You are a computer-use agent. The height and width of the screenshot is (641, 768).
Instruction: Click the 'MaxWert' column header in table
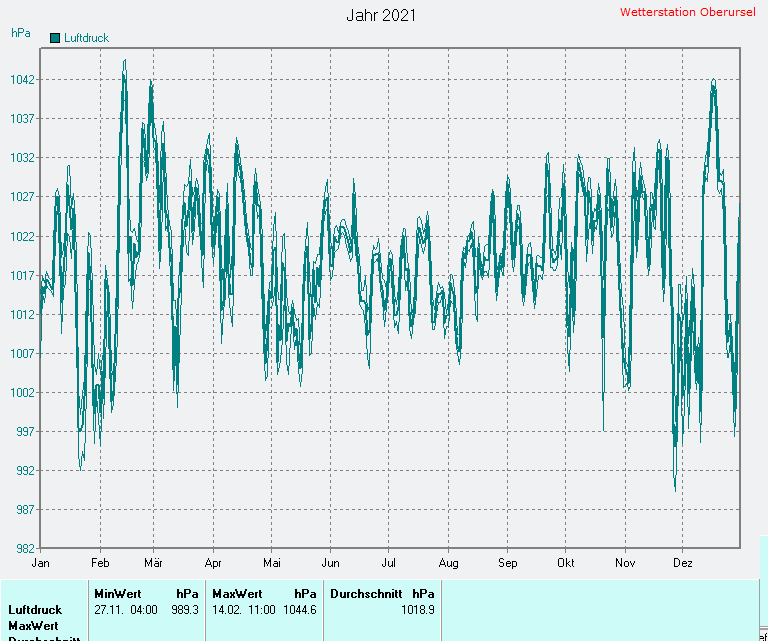238,594
